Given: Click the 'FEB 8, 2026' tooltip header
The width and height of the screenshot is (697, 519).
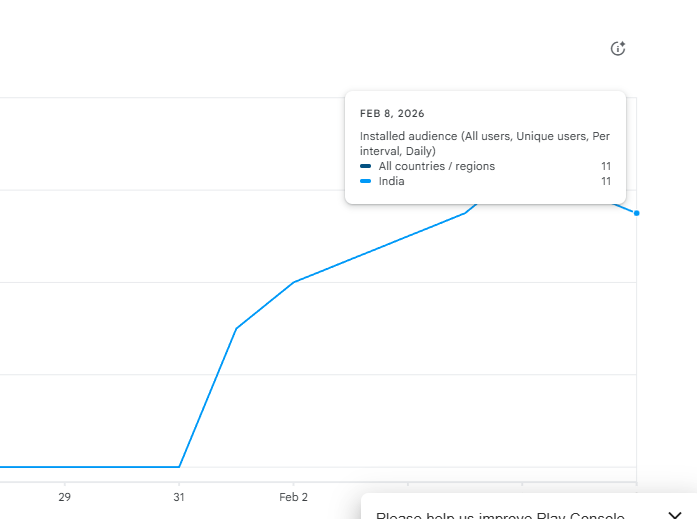Looking at the screenshot, I should 392,113.
